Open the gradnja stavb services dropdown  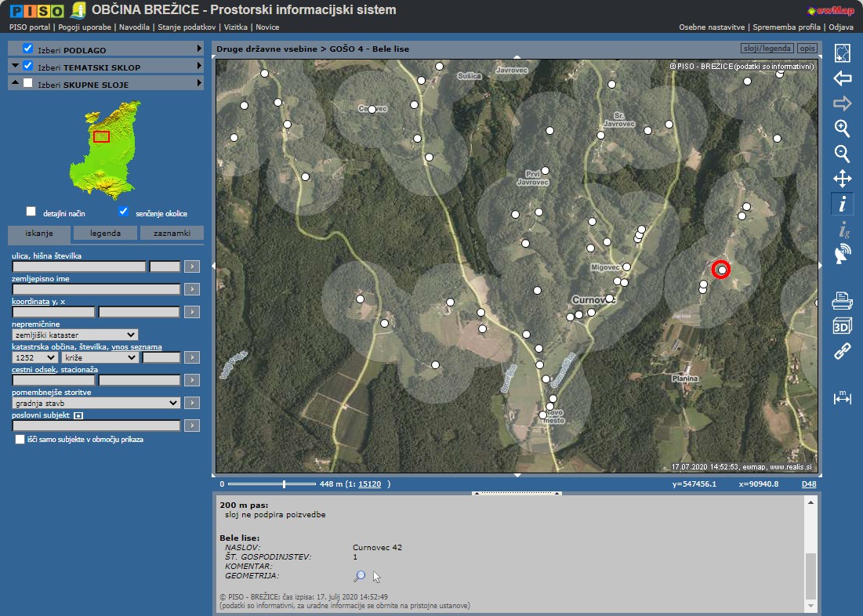point(96,403)
